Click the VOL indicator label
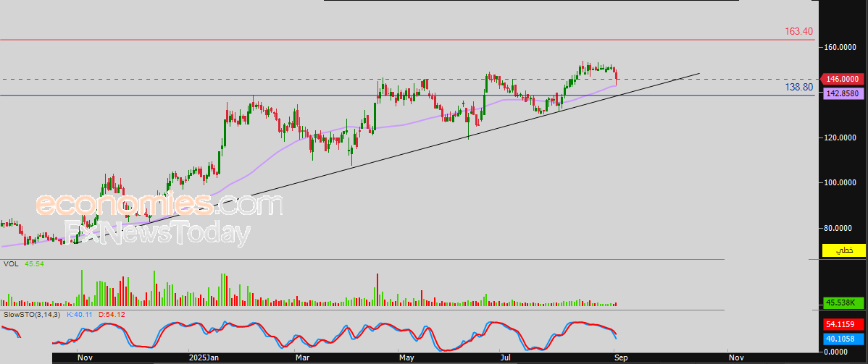The height and width of the screenshot is (364, 868). 11,264
